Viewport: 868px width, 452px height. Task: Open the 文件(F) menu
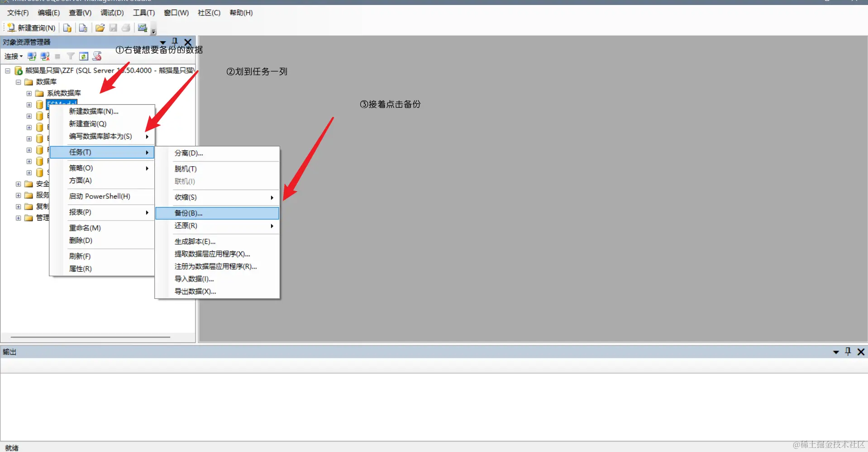pos(18,13)
